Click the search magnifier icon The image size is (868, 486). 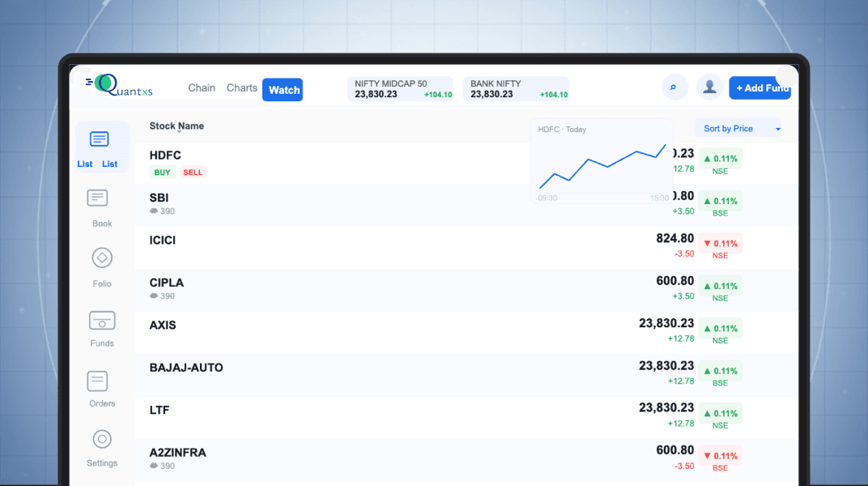point(674,87)
